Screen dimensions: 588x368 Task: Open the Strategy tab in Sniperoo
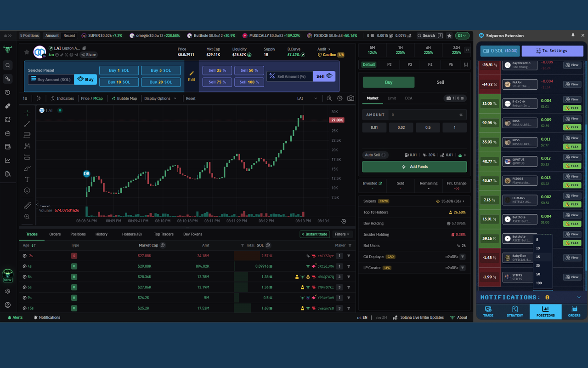515,311
